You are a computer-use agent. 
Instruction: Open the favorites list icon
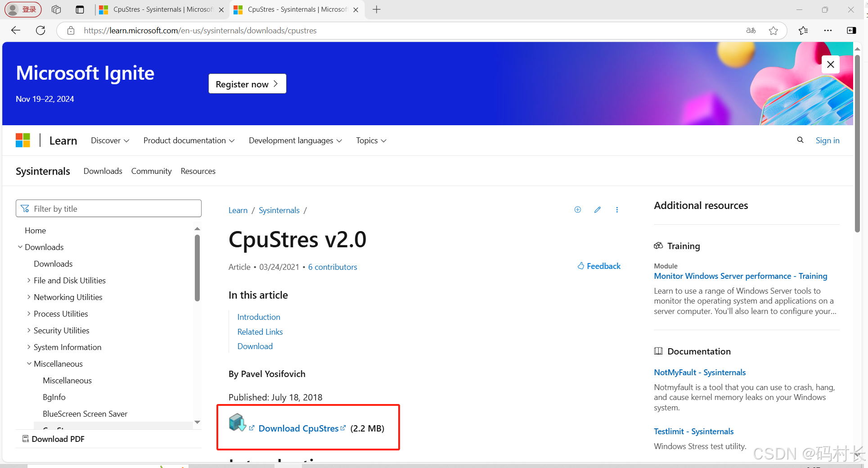pyautogui.click(x=803, y=31)
